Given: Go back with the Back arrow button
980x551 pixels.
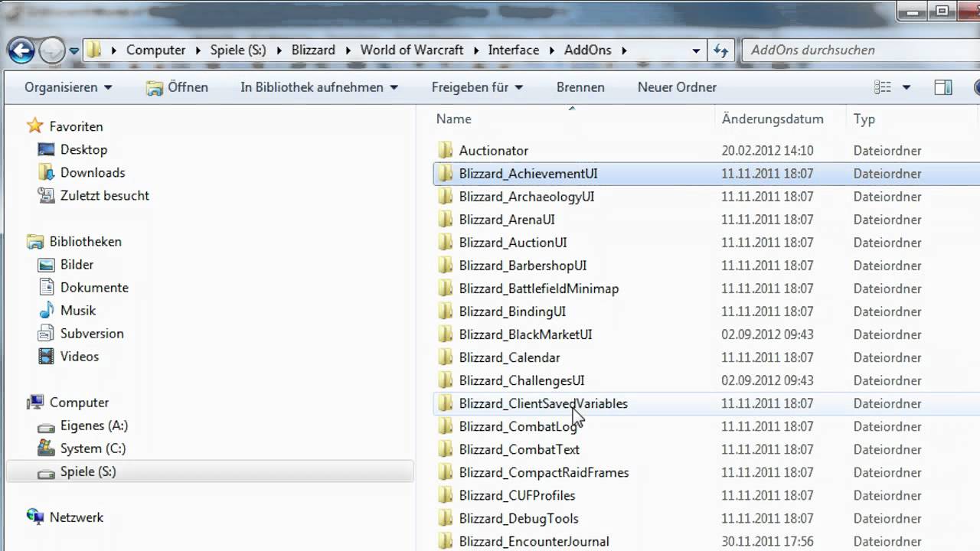Looking at the screenshot, I should [21, 51].
